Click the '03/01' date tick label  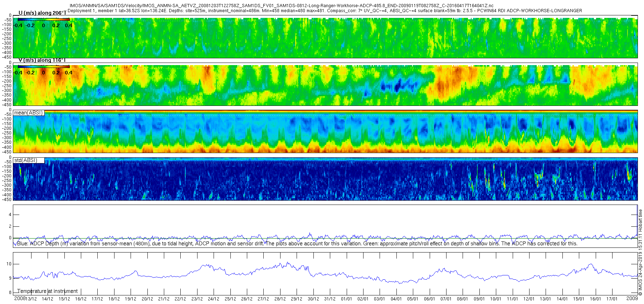[380, 299]
